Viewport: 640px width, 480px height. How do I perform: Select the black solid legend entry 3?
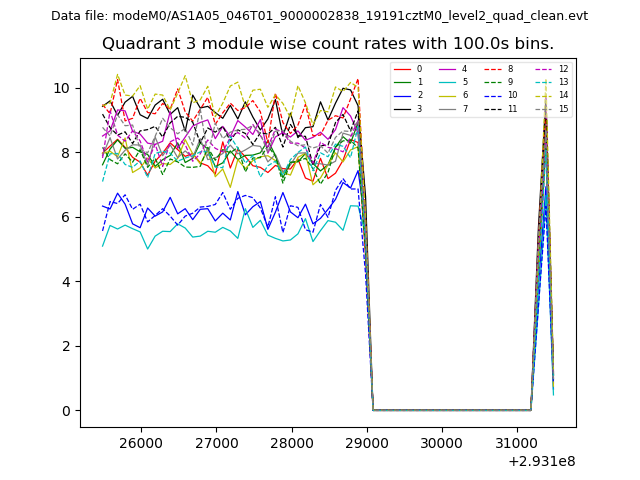(401, 108)
